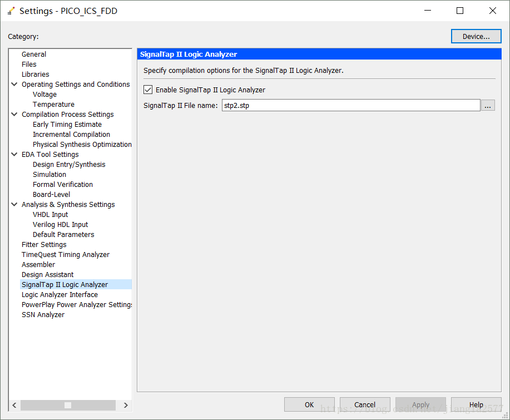Select Logic Analyzer Interface category
Viewport: 510px width, 420px height.
pyautogui.click(x=60, y=295)
